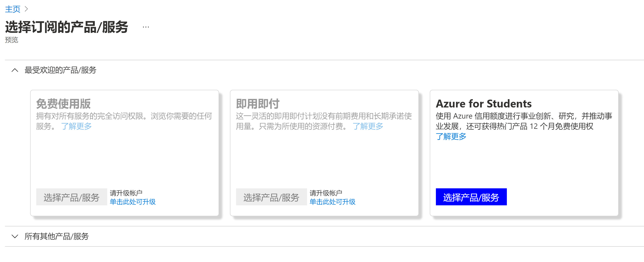Viewport: 644px width, 262px height.
Task: Click 了解更多 link in 即用即付 card
Action: pyautogui.click(x=368, y=126)
